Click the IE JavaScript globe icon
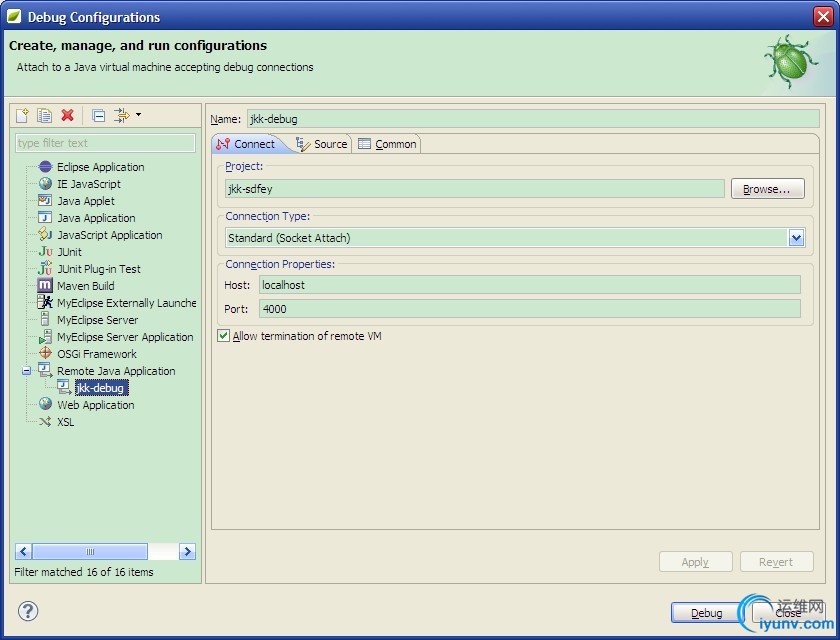This screenshot has height=640, width=840. [46, 184]
